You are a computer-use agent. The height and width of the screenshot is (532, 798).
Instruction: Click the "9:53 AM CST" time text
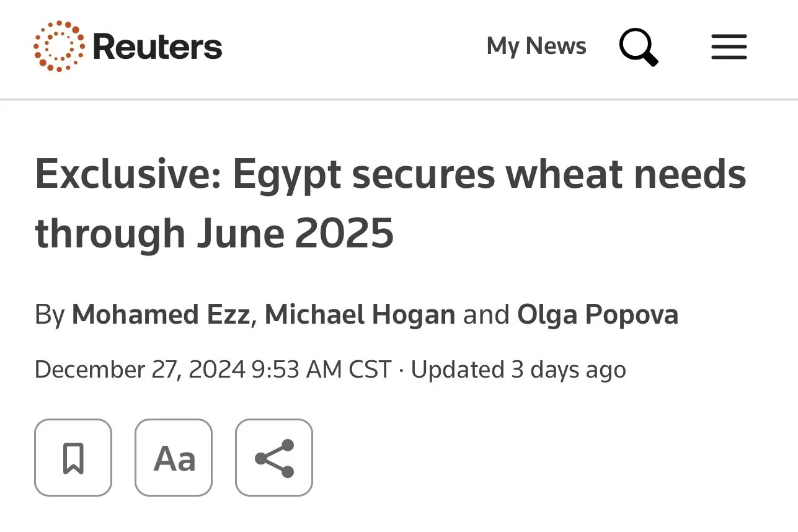click(322, 370)
